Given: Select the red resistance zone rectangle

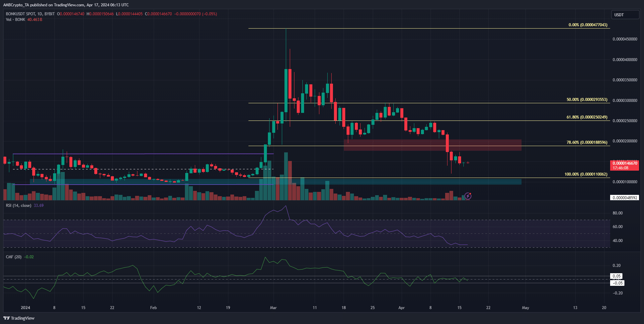Looking at the screenshot, I should [432, 145].
